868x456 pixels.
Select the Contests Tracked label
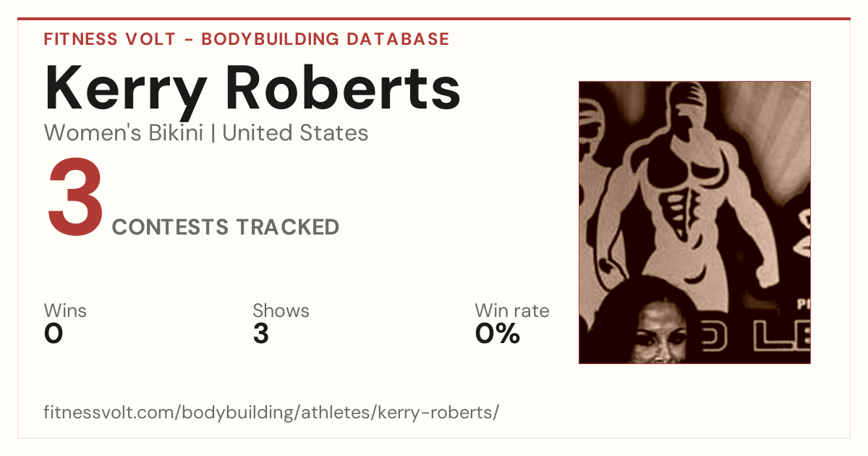pyautogui.click(x=226, y=227)
